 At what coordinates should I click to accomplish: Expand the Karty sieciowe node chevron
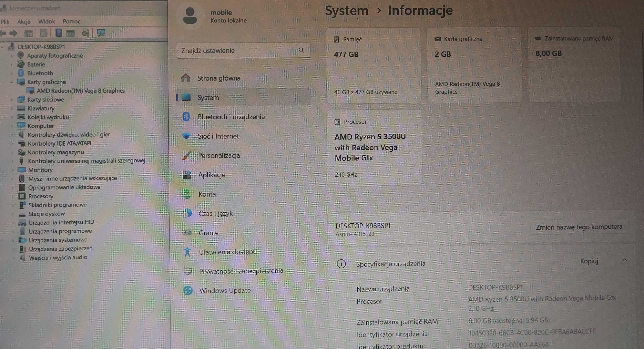(12, 100)
